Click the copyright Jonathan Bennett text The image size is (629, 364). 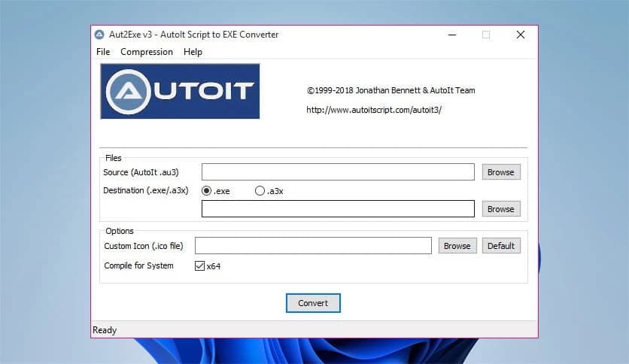click(390, 90)
